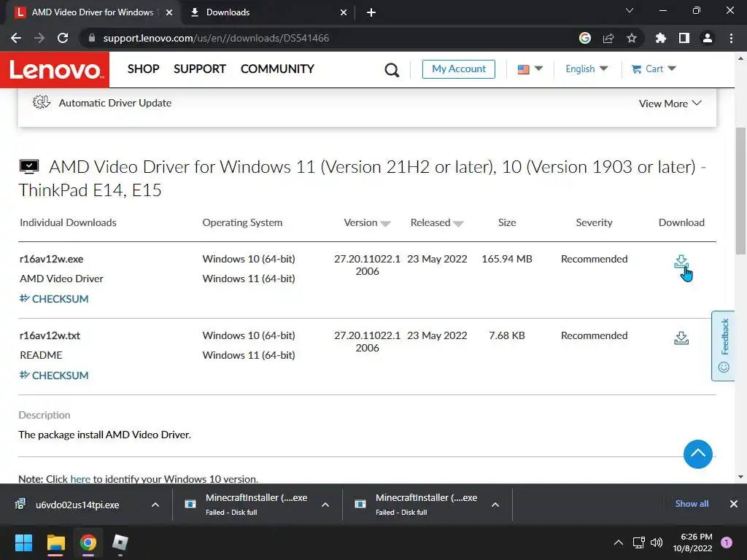The image size is (747, 560).
Task: Open a new Chrome tab
Action: point(371,12)
